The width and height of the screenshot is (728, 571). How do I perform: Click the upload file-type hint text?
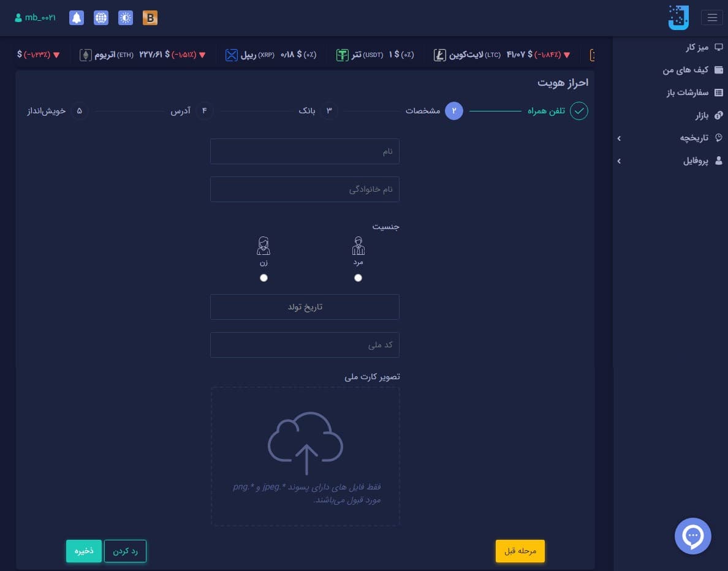click(306, 493)
